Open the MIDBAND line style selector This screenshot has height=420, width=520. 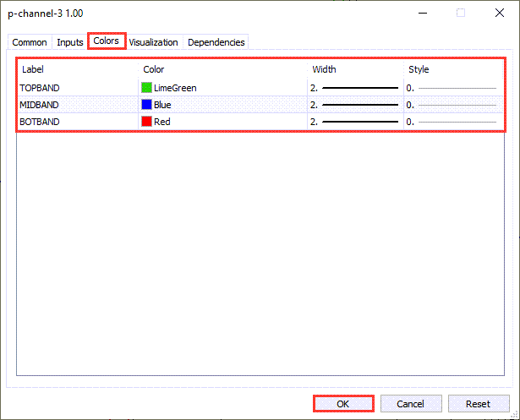(x=452, y=105)
